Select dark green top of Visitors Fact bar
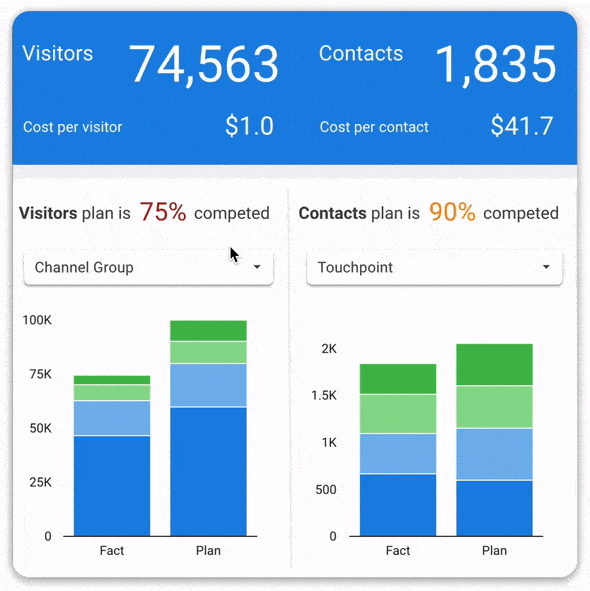This screenshot has height=591, width=590. pyautogui.click(x=112, y=380)
